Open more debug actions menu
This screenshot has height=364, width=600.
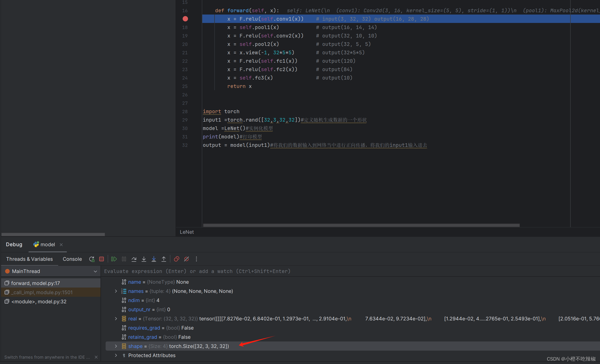pyautogui.click(x=196, y=259)
